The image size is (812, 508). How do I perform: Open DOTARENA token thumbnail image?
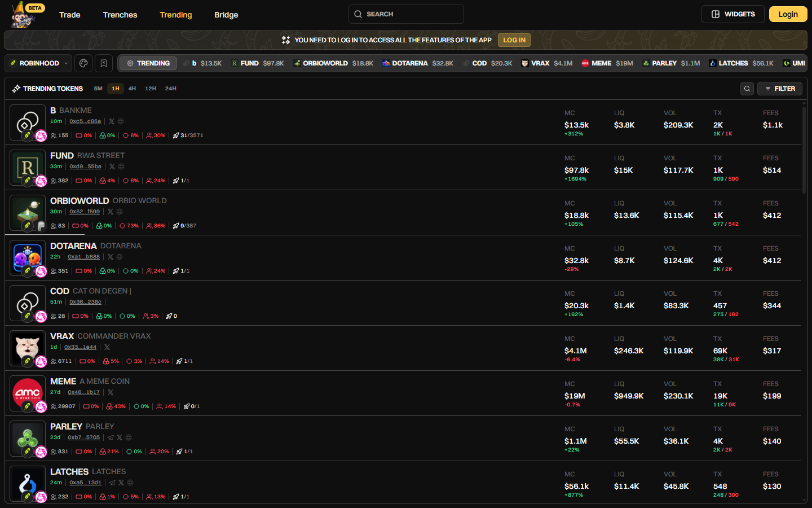pos(28,258)
